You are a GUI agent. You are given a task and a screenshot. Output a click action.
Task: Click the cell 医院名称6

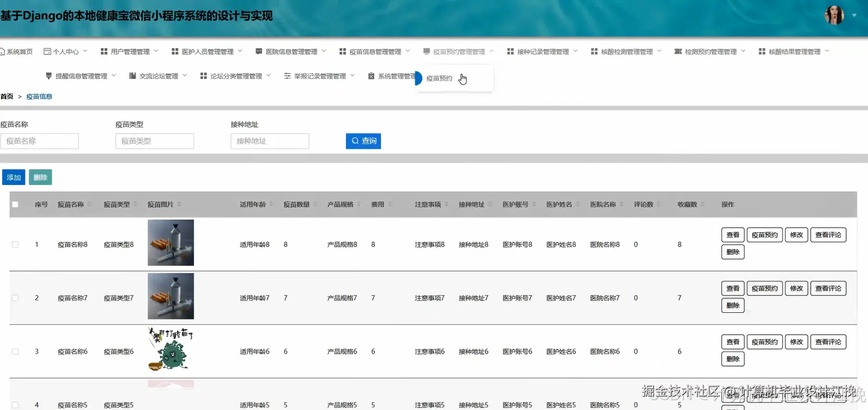tap(605, 352)
